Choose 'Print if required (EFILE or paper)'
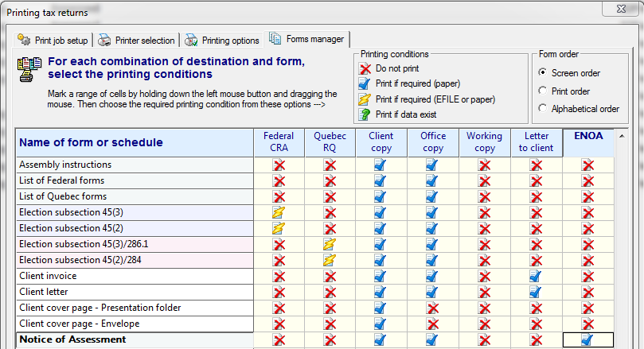Viewport: 644px width, 349px height. (x=365, y=99)
